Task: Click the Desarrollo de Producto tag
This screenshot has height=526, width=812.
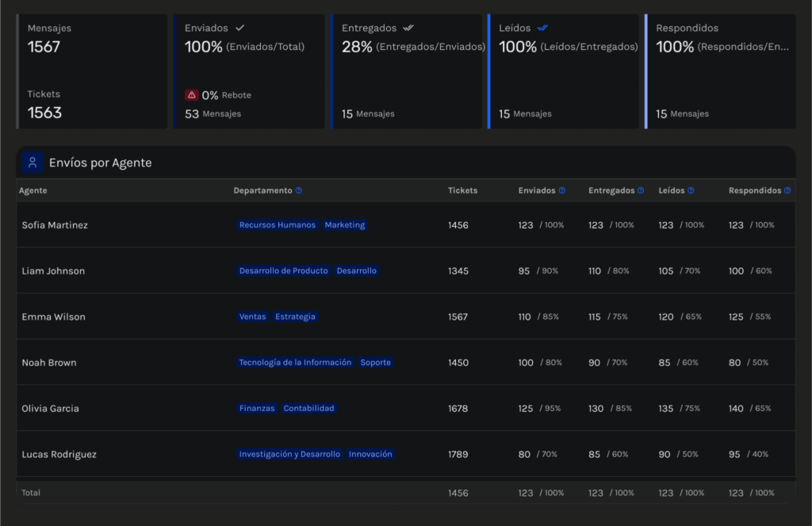Action: 283,271
